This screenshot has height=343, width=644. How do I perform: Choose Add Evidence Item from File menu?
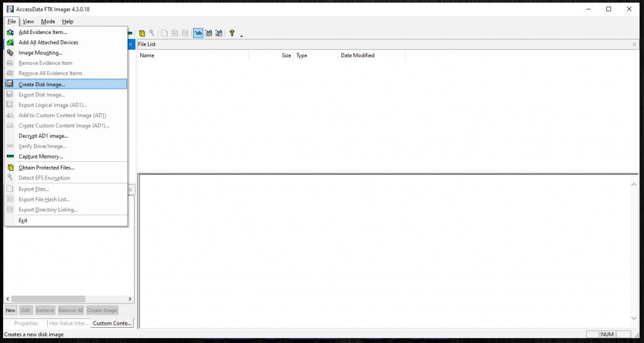click(65, 32)
